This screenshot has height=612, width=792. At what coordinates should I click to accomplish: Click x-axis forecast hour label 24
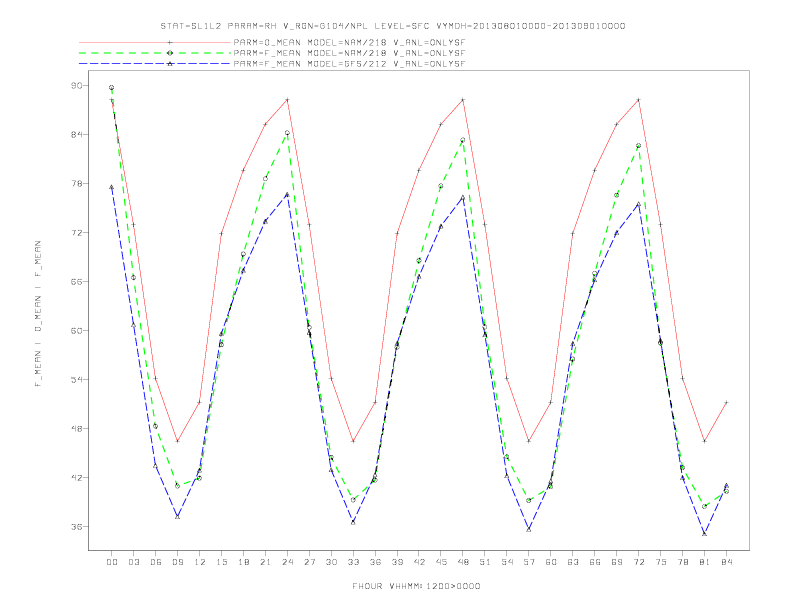(287, 562)
